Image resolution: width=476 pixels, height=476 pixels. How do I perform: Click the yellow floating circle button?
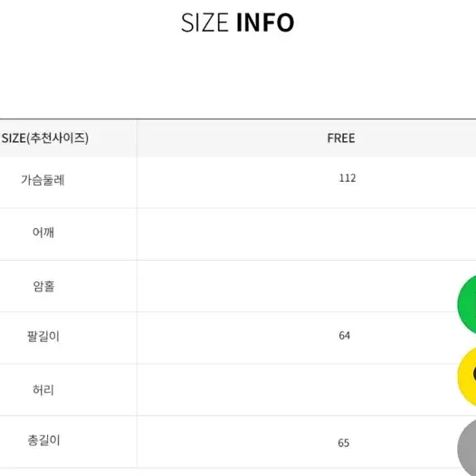pyautogui.click(x=468, y=376)
